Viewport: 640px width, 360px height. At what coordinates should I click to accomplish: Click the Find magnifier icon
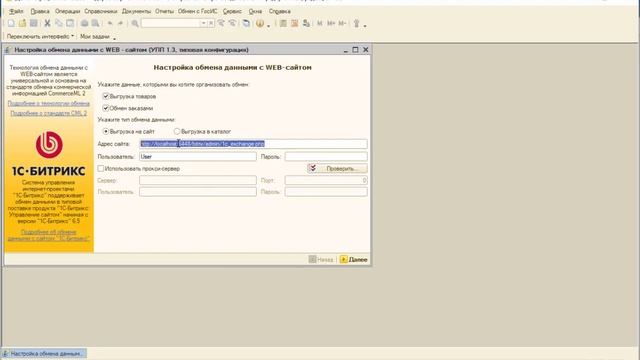tap(135, 23)
